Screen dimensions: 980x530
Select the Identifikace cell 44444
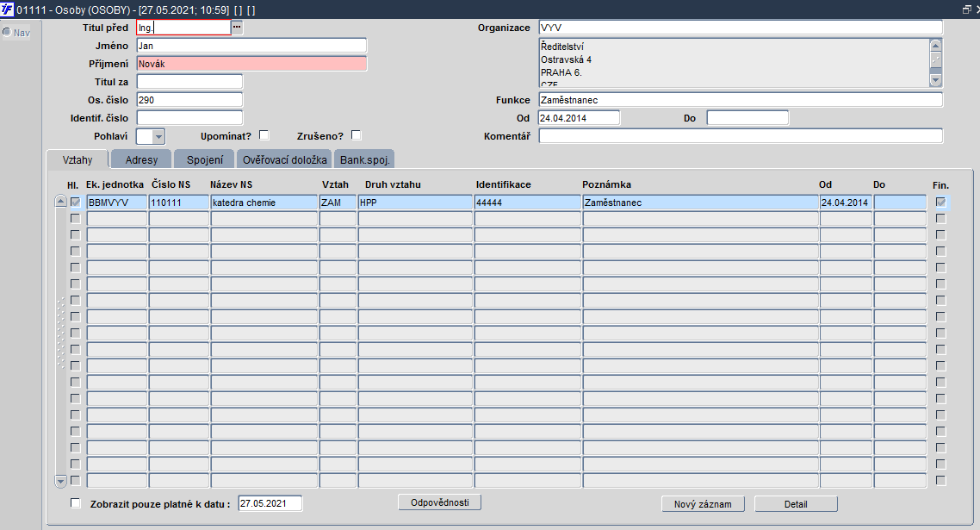point(528,203)
